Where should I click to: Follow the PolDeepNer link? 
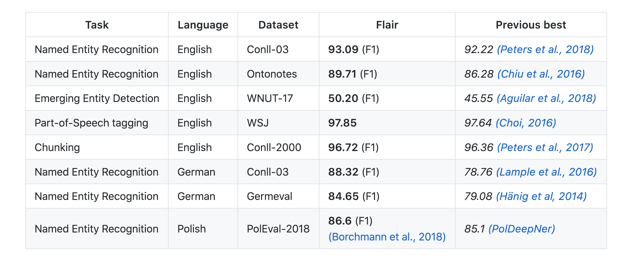click(521, 229)
